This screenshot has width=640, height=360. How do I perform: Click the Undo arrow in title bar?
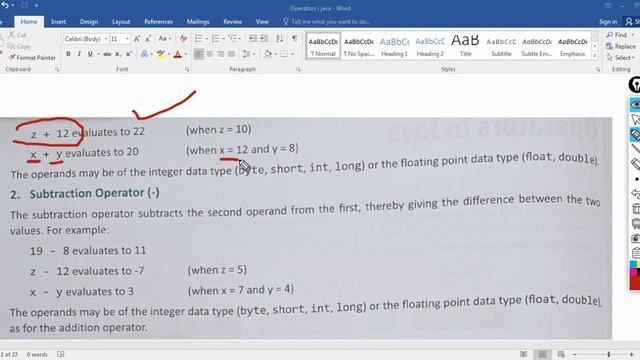(5, 5)
